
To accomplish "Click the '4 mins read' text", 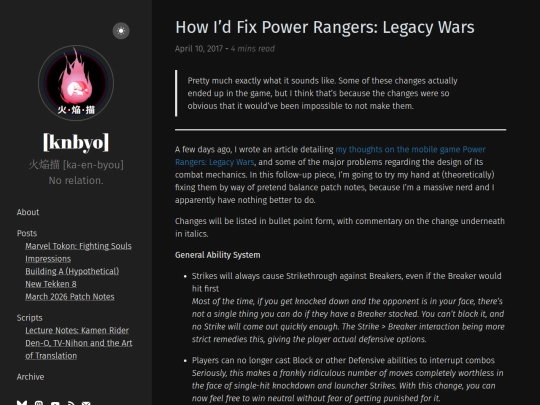I will 252,49.
